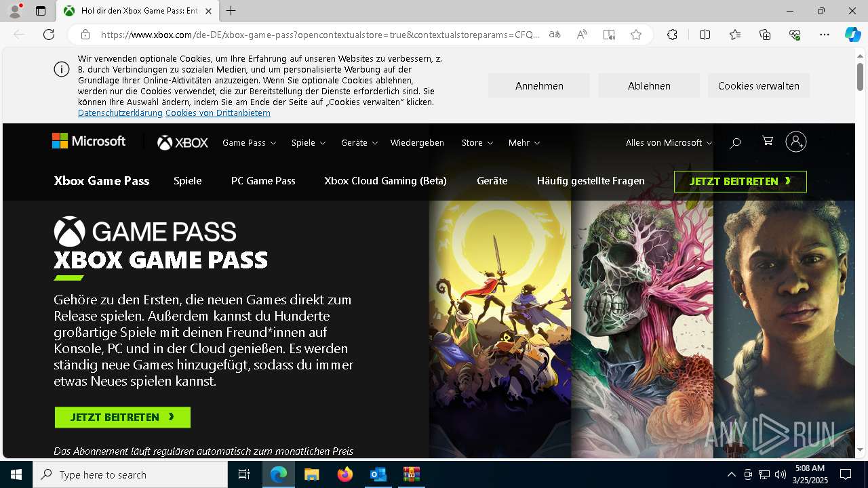
Task: Expand Game Pass dropdown menu
Action: (250, 142)
